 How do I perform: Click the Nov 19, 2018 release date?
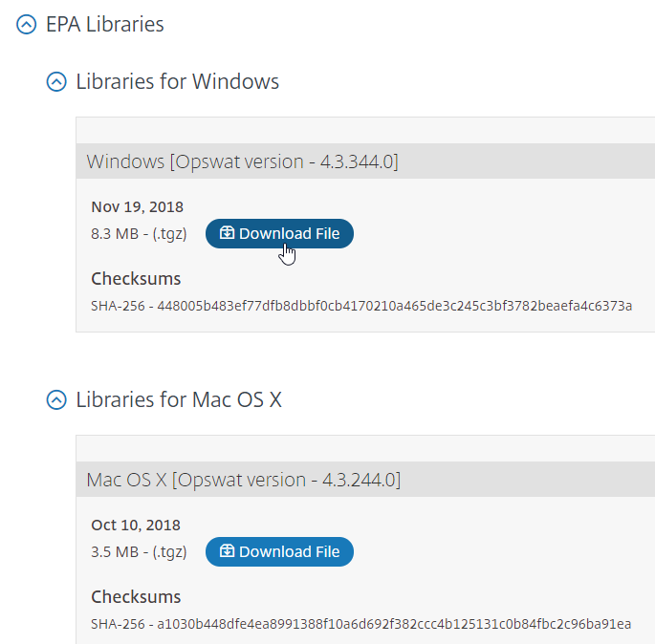[137, 207]
